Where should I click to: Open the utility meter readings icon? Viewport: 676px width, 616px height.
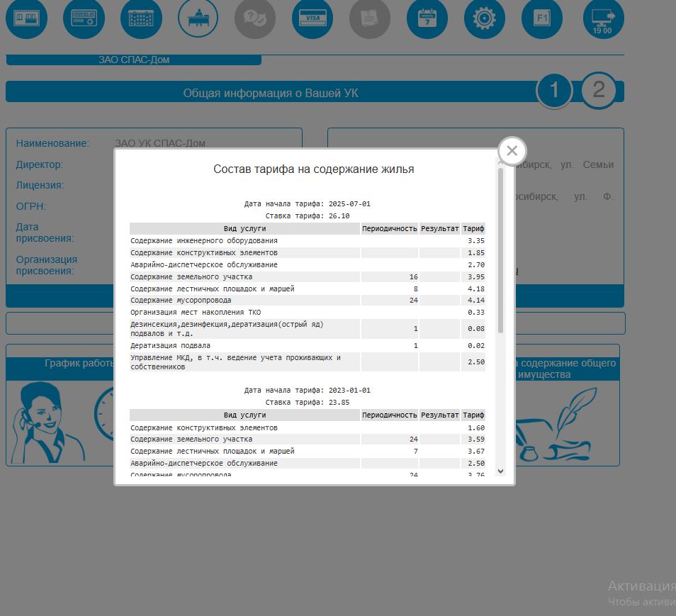point(84,18)
